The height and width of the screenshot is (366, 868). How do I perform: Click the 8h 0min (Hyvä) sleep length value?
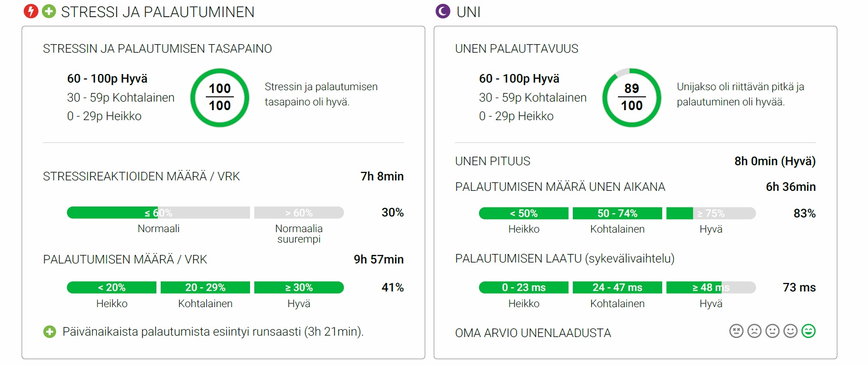click(x=775, y=161)
